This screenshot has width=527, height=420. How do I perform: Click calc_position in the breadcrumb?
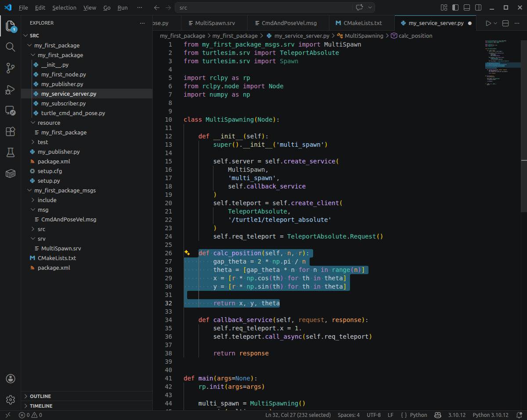tap(415, 36)
